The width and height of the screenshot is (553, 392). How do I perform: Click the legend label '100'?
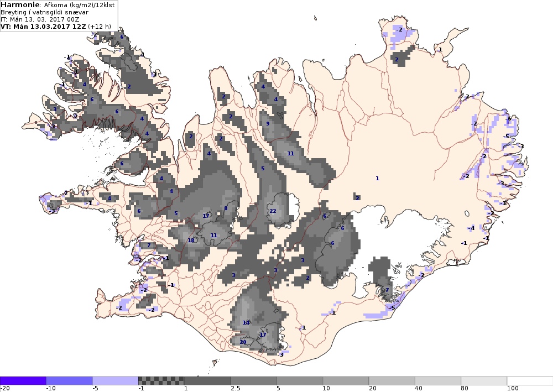[x=513, y=389]
